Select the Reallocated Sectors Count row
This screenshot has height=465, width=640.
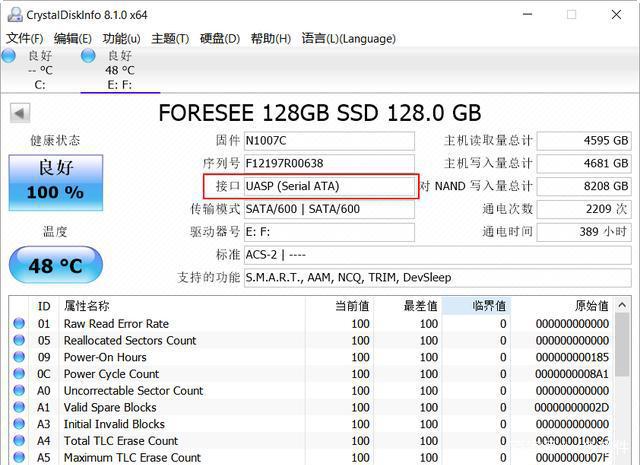(x=130, y=341)
